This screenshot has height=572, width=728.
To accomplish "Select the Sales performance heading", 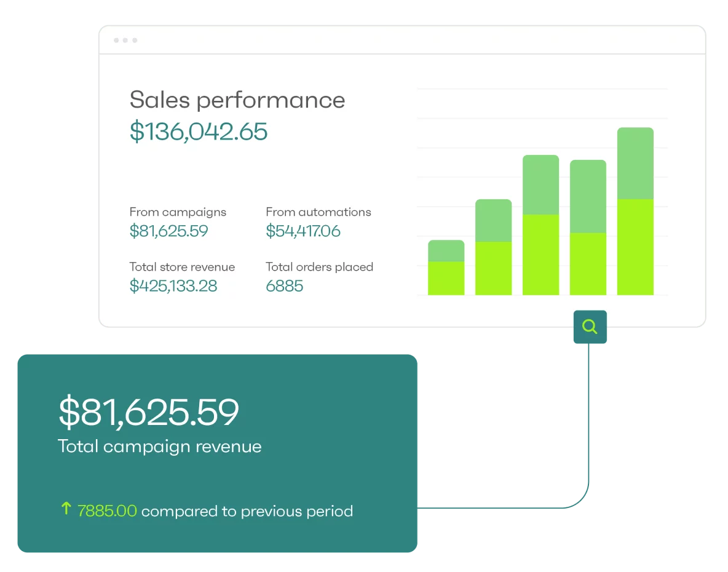I will (237, 100).
